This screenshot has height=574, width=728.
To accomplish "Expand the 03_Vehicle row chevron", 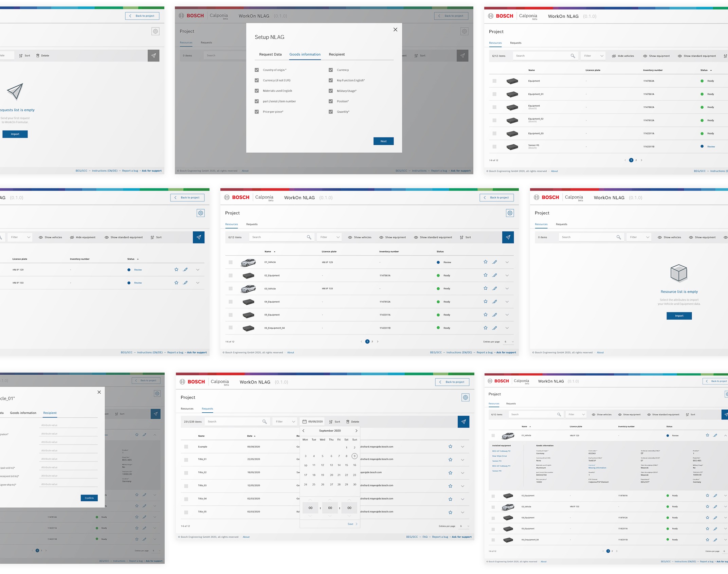I will [507, 288].
